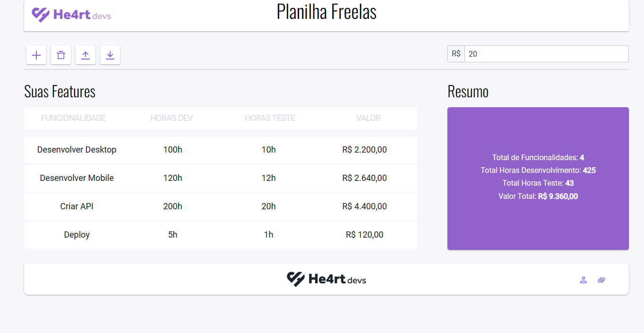Select the Deploy feature row

click(221, 235)
